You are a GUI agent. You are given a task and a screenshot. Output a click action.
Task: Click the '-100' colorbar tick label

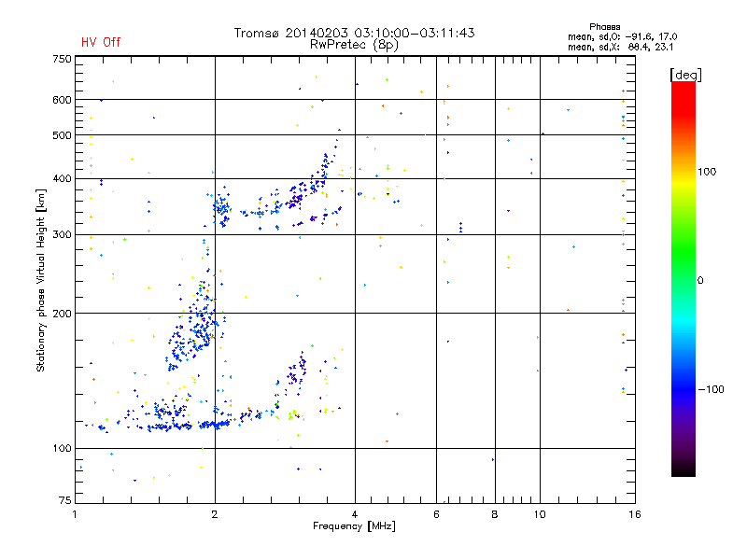pyautogui.click(x=711, y=389)
